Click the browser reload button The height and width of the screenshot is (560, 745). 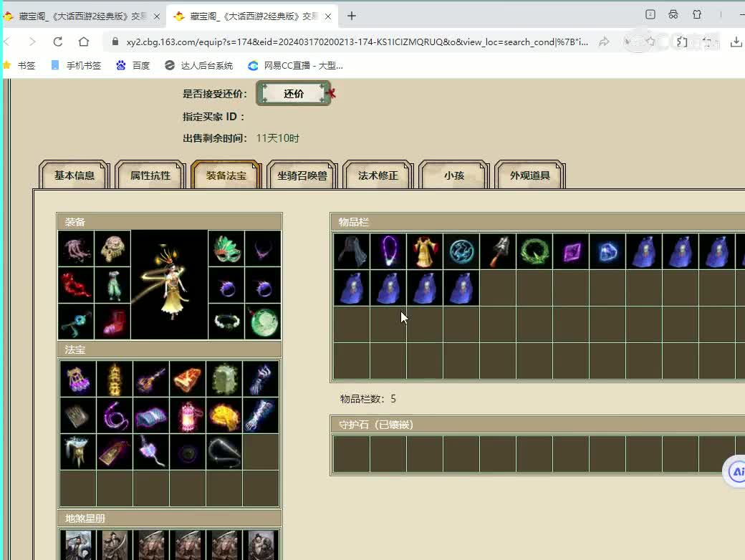(x=58, y=42)
